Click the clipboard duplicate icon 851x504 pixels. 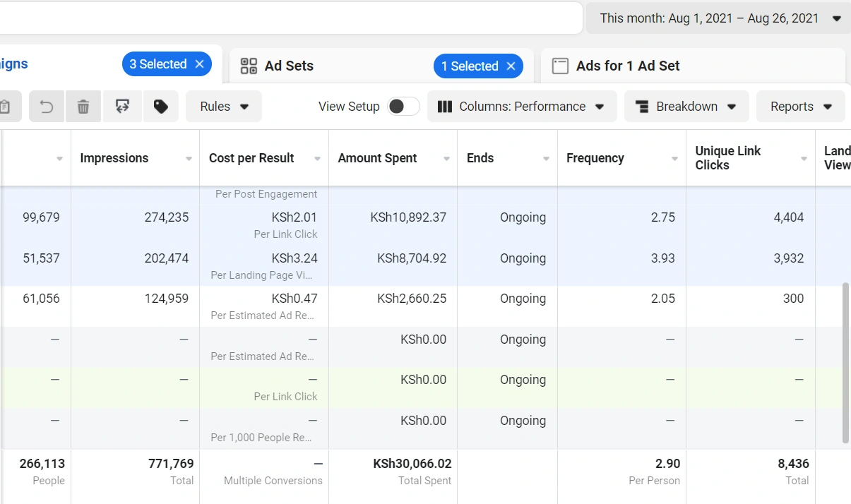click(6, 107)
